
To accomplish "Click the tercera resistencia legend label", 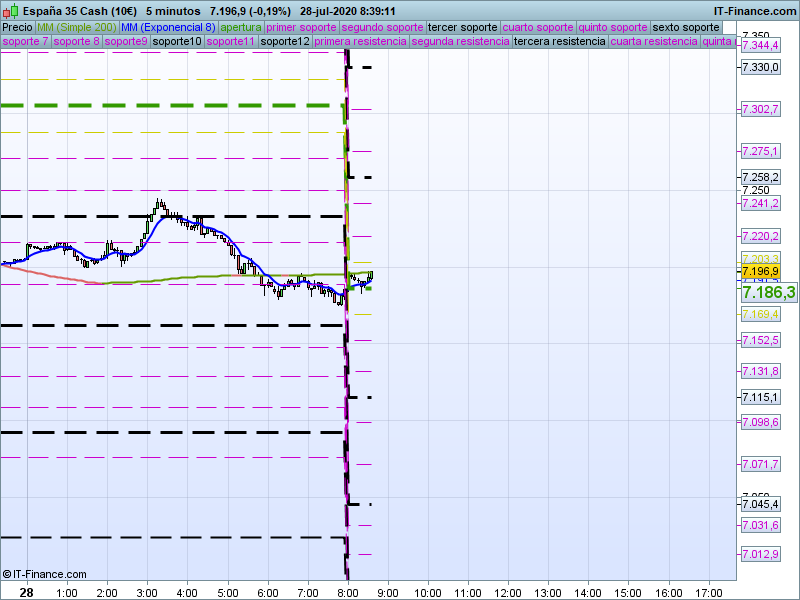I will (559, 42).
